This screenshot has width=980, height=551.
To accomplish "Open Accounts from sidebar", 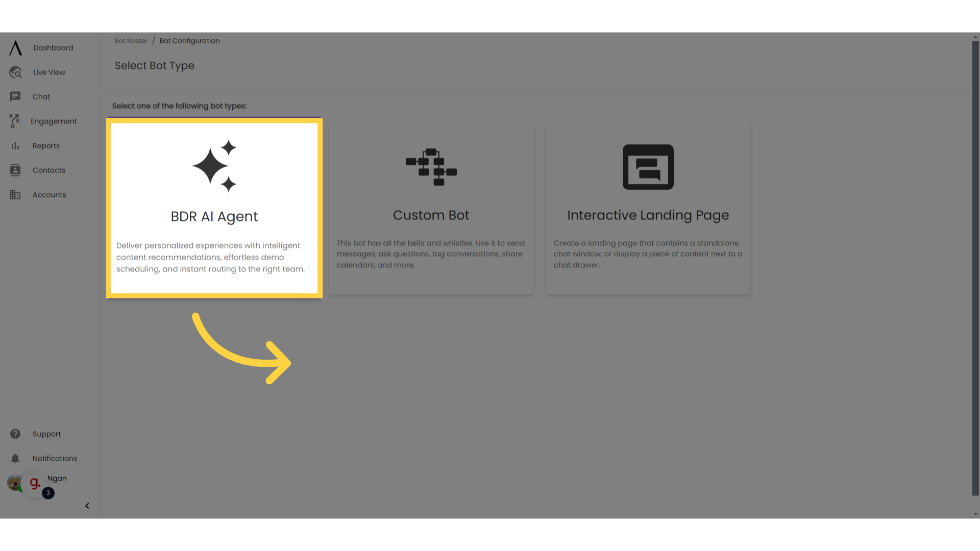I will [49, 194].
